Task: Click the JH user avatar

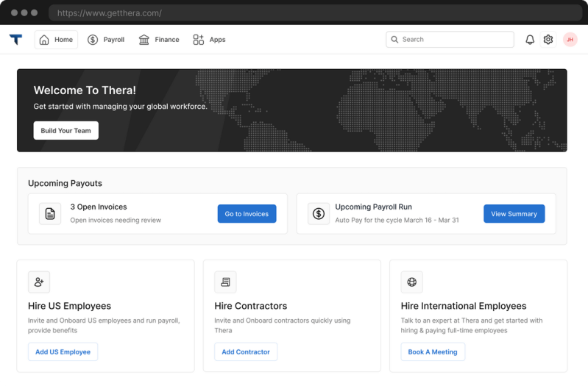Action: click(570, 40)
